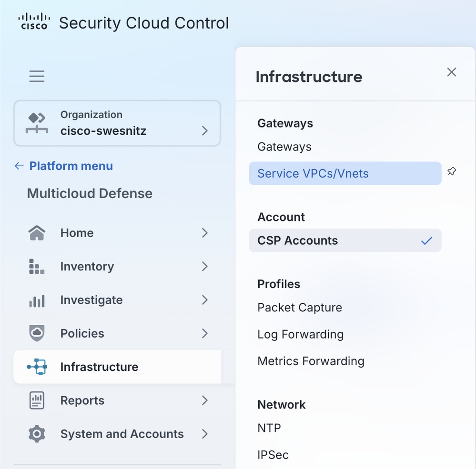The image size is (476, 469).
Task: Open CSP Accounts
Action: pos(345,240)
